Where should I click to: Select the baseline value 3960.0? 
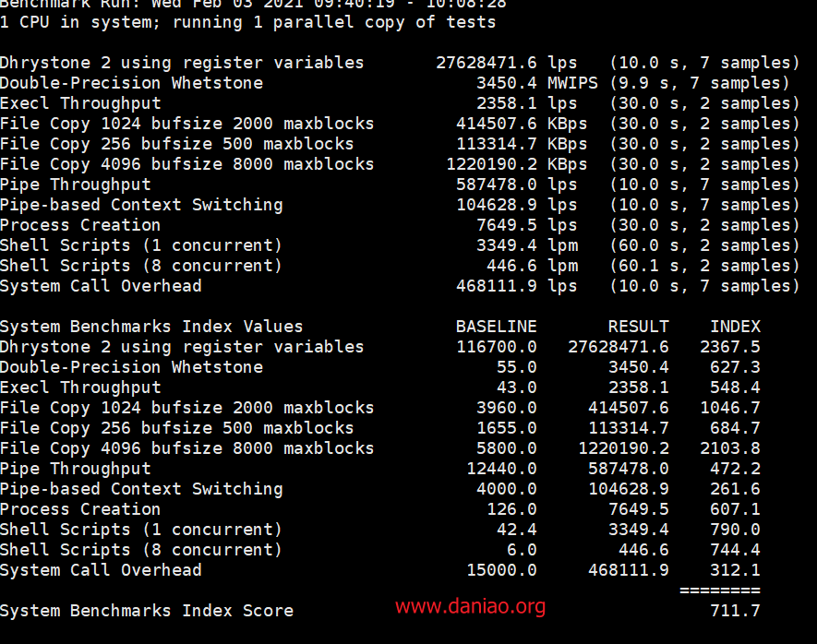(507, 408)
